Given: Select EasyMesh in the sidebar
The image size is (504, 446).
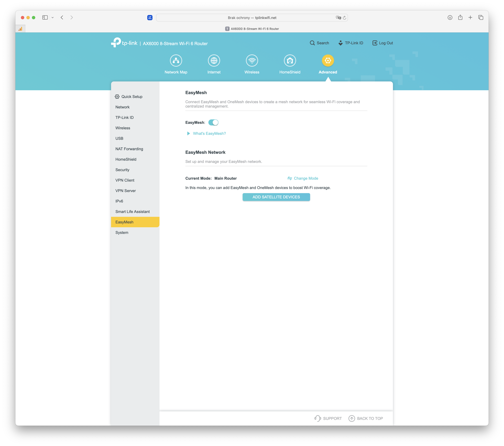Looking at the screenshot, I should (135, 222).
